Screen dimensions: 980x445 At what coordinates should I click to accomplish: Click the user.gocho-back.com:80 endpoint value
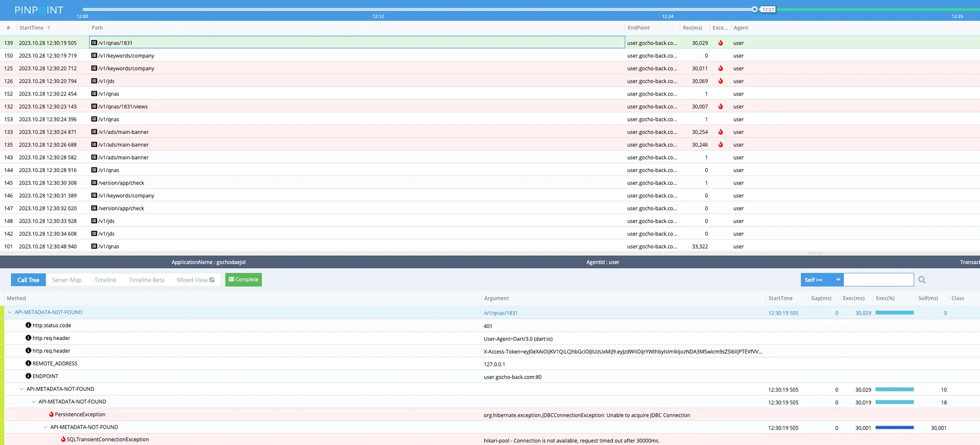[512, 377]
